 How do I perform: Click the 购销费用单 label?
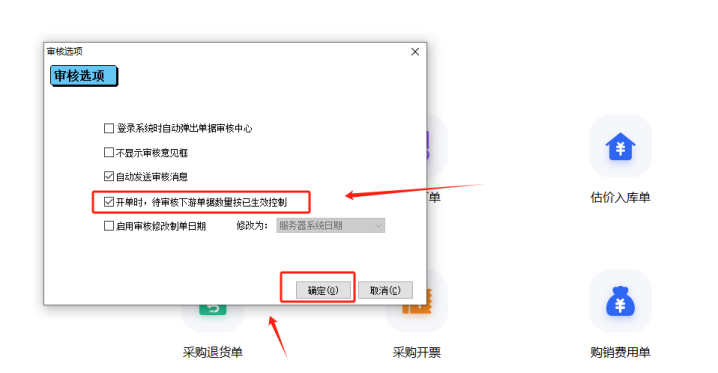point(620,352)
